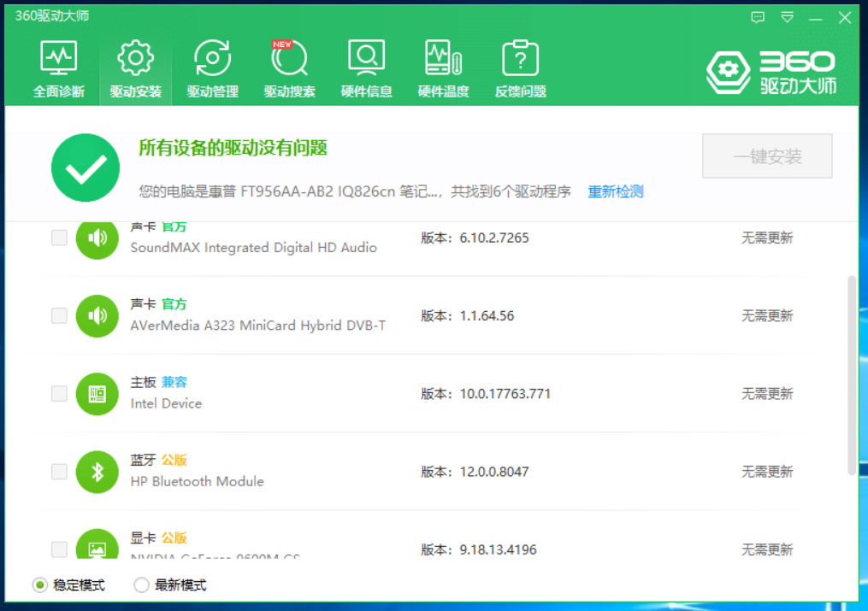This screenshot has width=868, height=611.
Task: Check the 显卡 NVIDIA driver checkbox
Action: [59, 549]
